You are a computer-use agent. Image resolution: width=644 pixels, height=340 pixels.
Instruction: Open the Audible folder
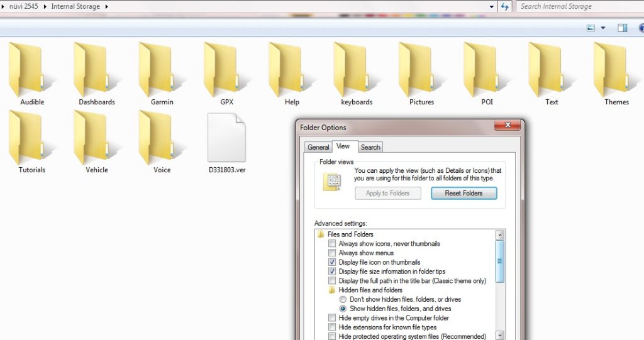(32, 74)
